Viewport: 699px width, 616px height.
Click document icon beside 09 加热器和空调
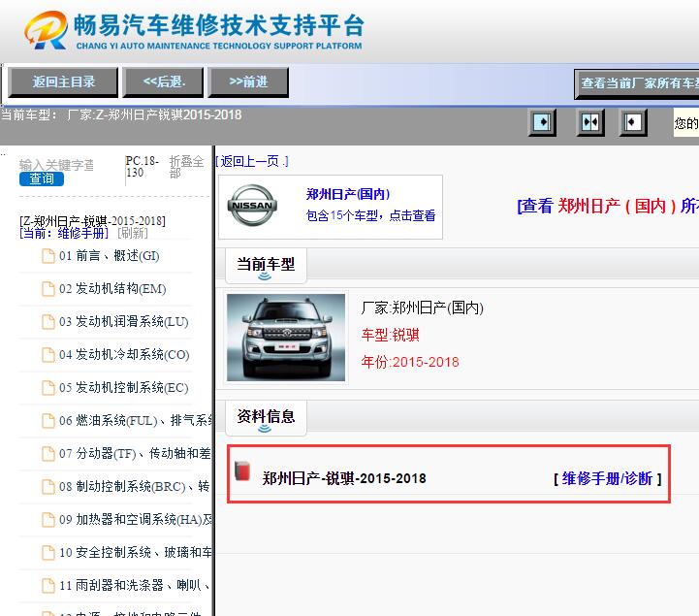[48, 519]
